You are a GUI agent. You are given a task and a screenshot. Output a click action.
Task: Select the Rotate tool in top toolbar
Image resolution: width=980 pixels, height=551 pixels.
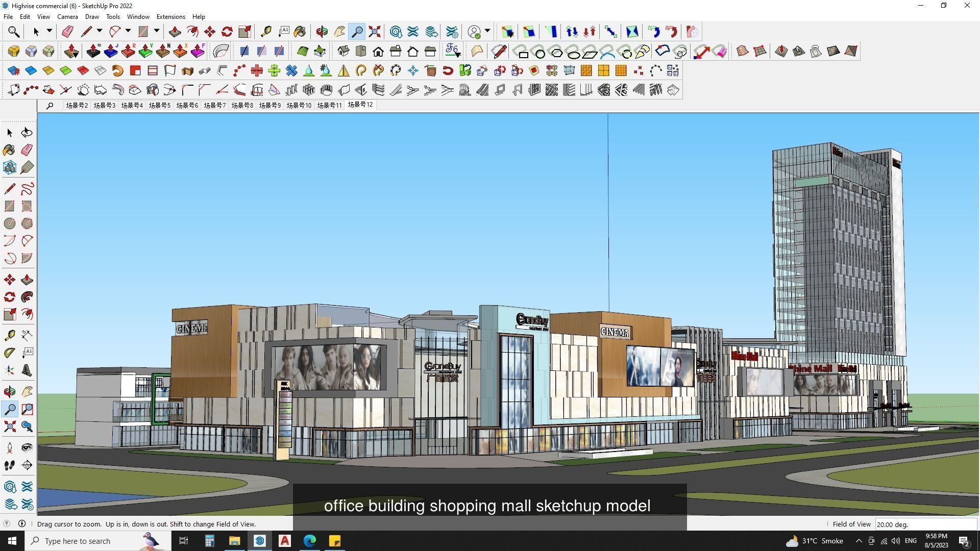click(227, 32)
